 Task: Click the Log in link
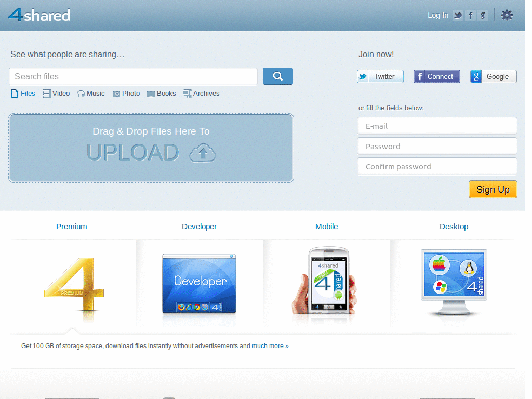[437, 15]
